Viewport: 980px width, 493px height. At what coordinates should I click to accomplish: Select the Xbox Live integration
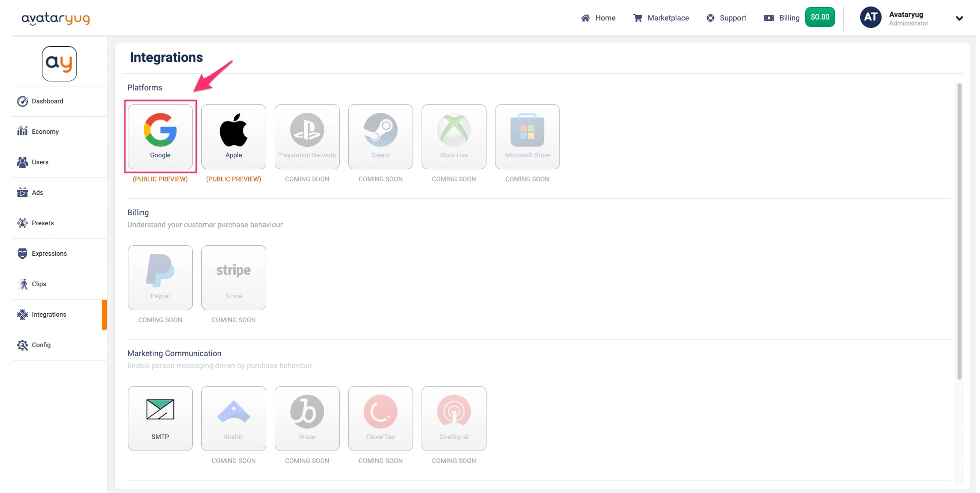(x=454, y=136)
